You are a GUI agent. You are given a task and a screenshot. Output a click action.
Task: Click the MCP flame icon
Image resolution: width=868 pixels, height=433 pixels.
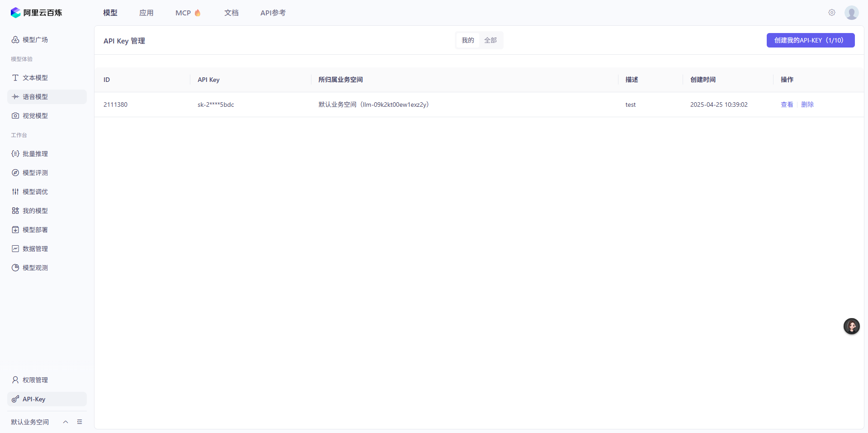(198, 13)
